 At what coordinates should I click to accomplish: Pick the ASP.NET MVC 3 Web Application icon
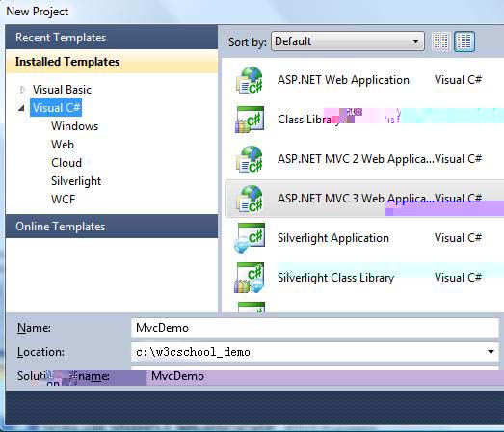250,199
